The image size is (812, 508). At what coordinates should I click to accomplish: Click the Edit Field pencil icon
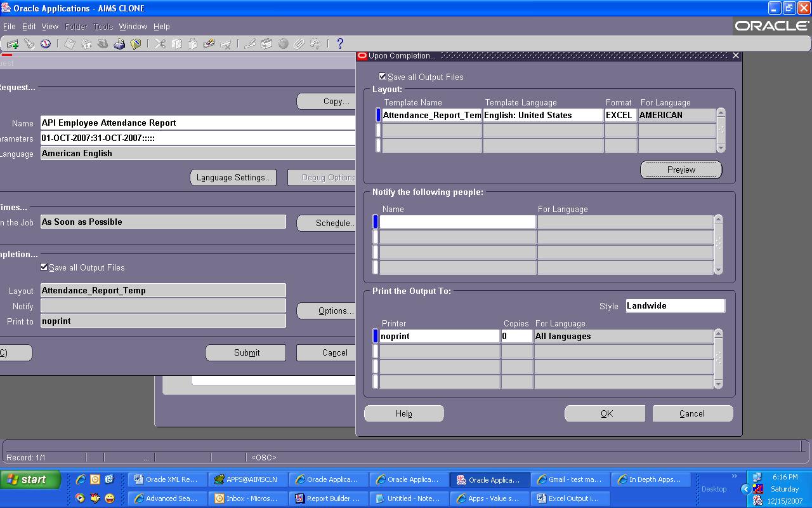[250, 44]
